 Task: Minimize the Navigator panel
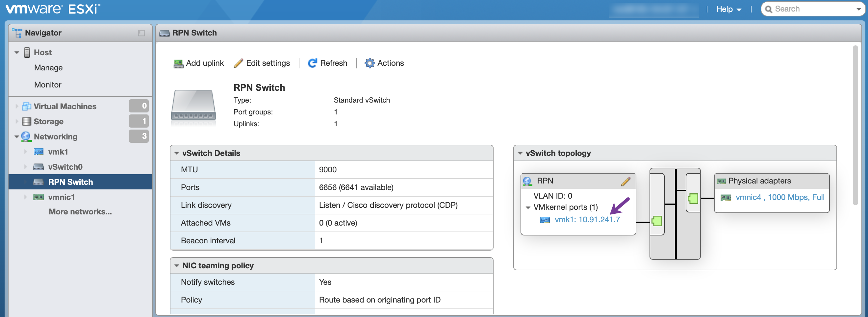141,33
